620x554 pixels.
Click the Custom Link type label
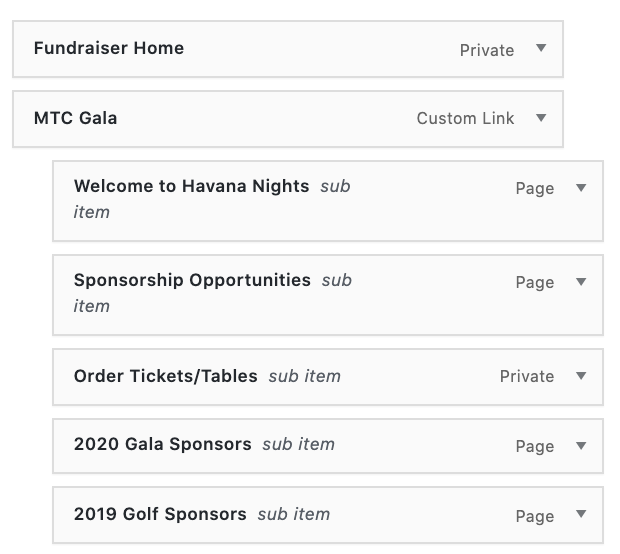(465, 118)
